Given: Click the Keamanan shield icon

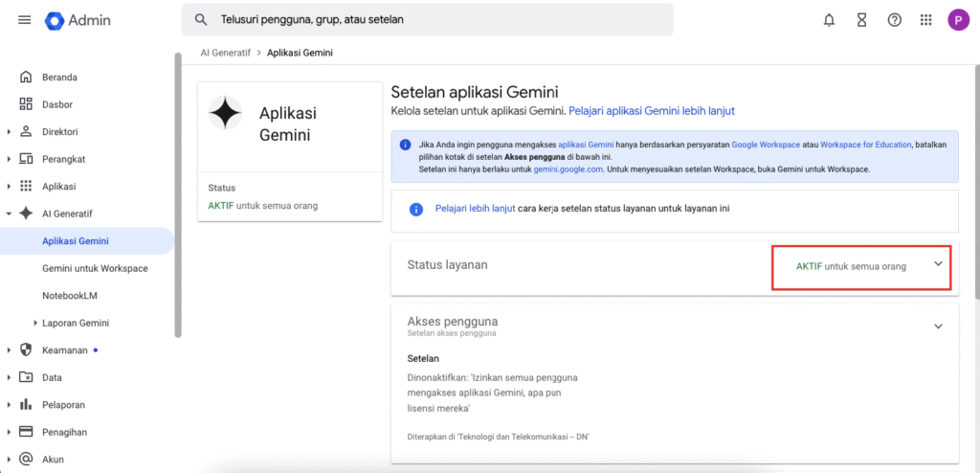Looking at the screenshot, I should (26, 349).
